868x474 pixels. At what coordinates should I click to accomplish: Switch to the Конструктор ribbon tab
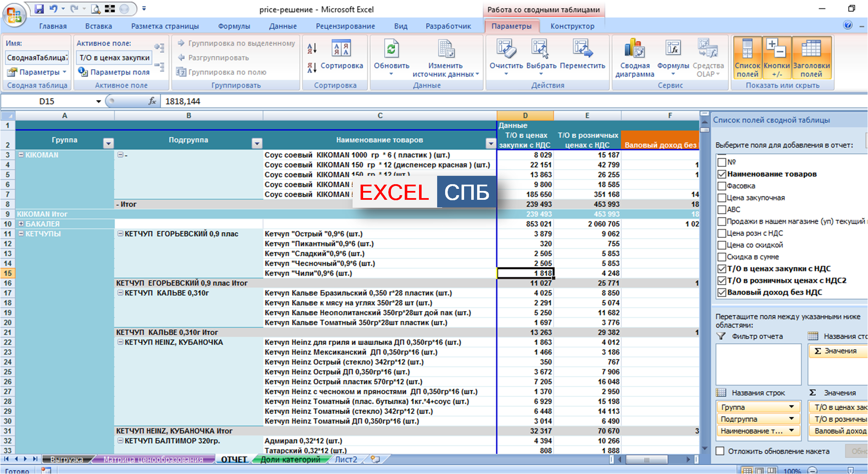click(572, 26)
